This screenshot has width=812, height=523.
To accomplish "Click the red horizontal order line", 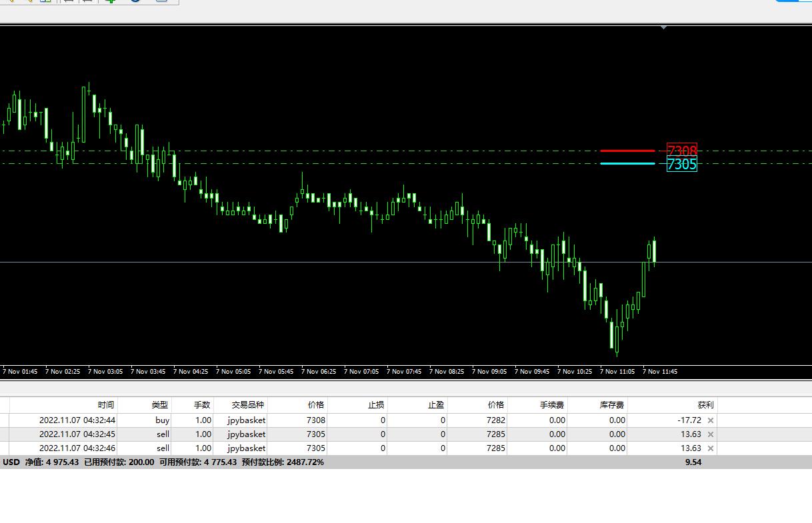I will tap(627, 151).
